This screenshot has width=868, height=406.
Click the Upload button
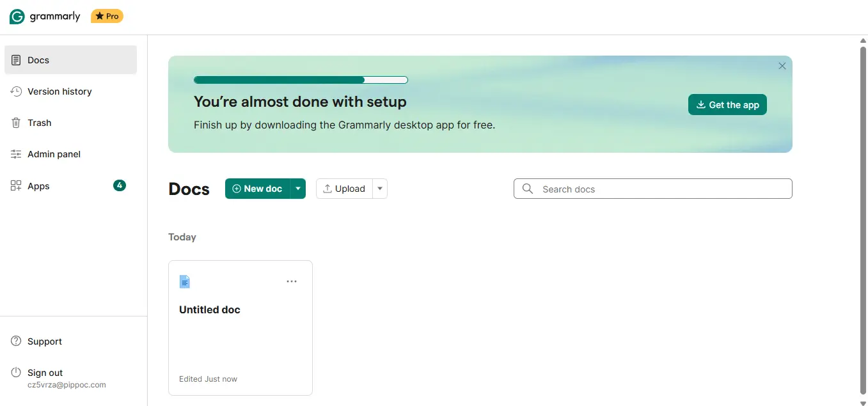click(344, 189)
